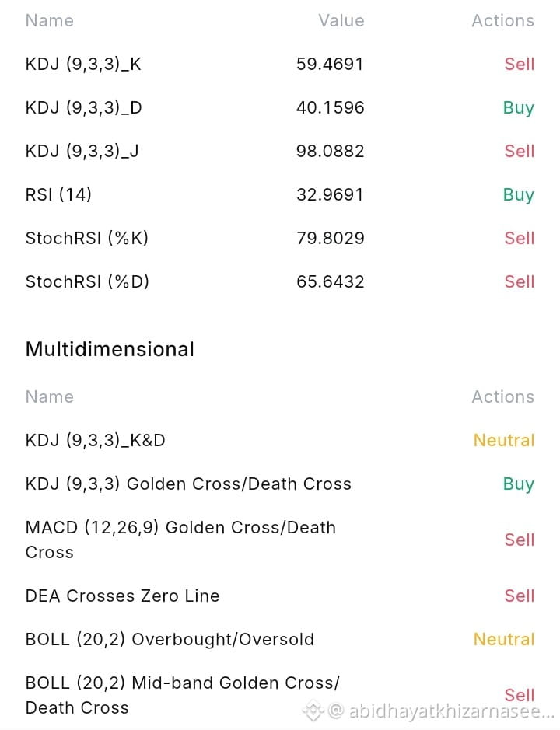Tap the Sell action for KDJ (9,3,3)_K

[x=519, y=64]
